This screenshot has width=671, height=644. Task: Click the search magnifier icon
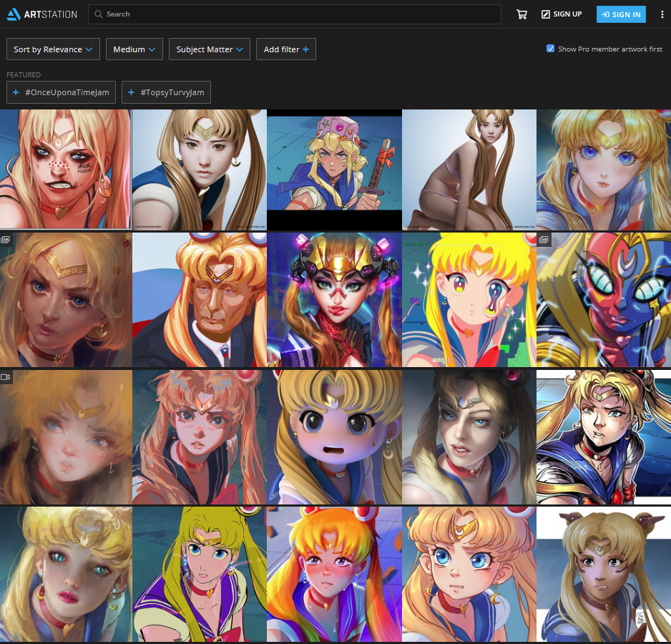pos(98,14)
